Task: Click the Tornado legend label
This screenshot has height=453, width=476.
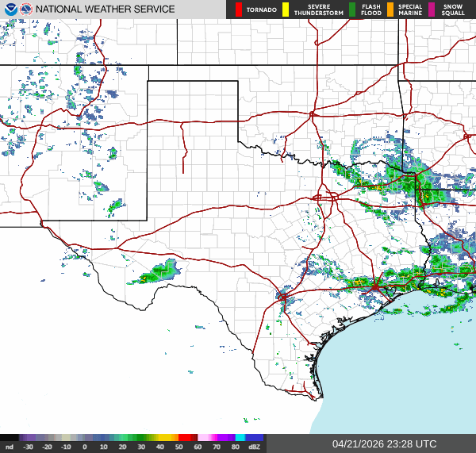Action: coord(262,10)
